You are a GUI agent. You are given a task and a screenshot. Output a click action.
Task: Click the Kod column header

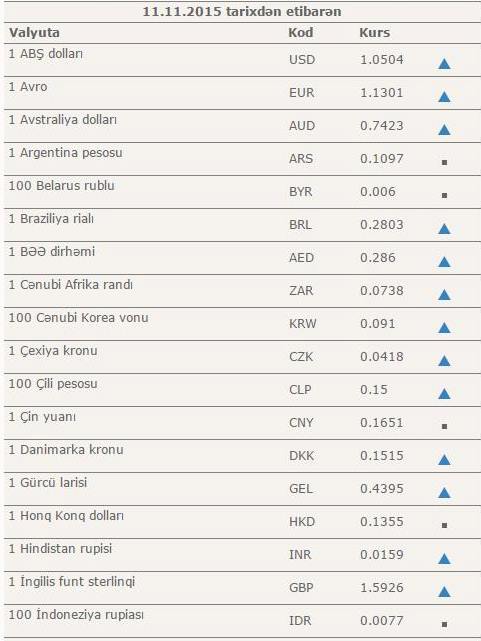coord(301,33)
